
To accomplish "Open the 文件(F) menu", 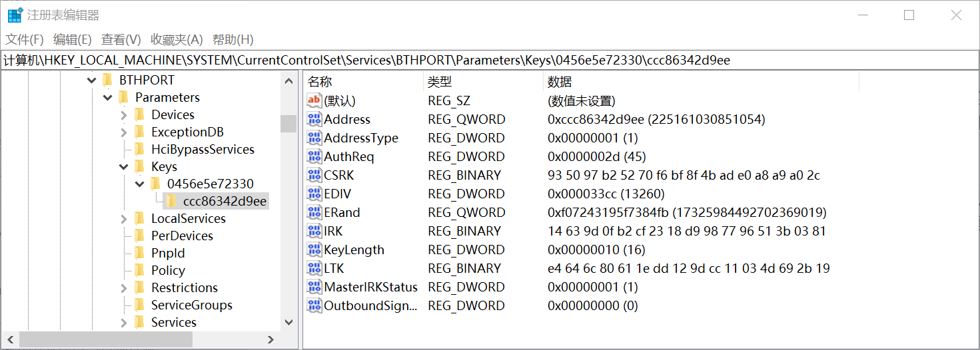I will pos(25,39).
